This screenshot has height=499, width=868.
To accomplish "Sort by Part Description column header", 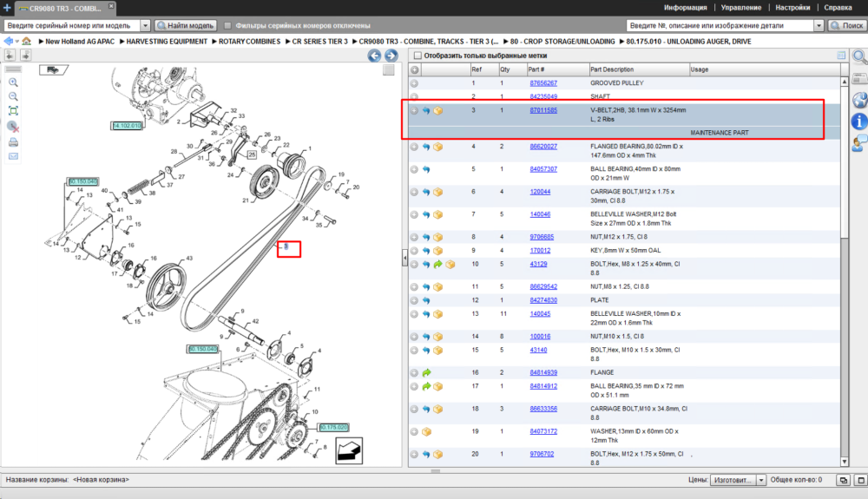I will coord(639,69).
